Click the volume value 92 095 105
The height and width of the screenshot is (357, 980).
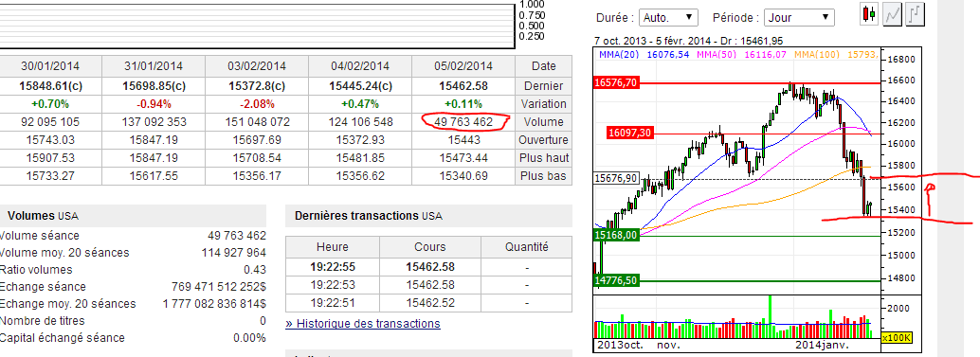coord(50,122)
